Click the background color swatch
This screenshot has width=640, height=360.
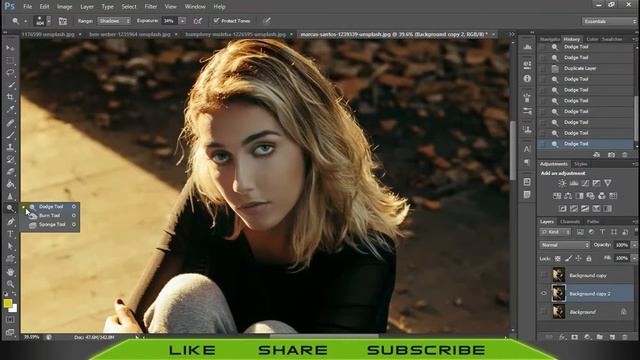[14, 309]
